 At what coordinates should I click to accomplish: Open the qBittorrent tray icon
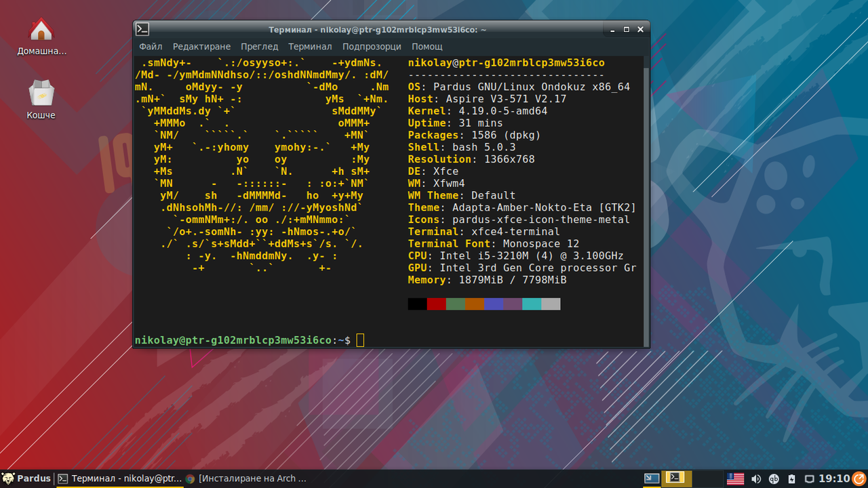(x=774, y=479)
